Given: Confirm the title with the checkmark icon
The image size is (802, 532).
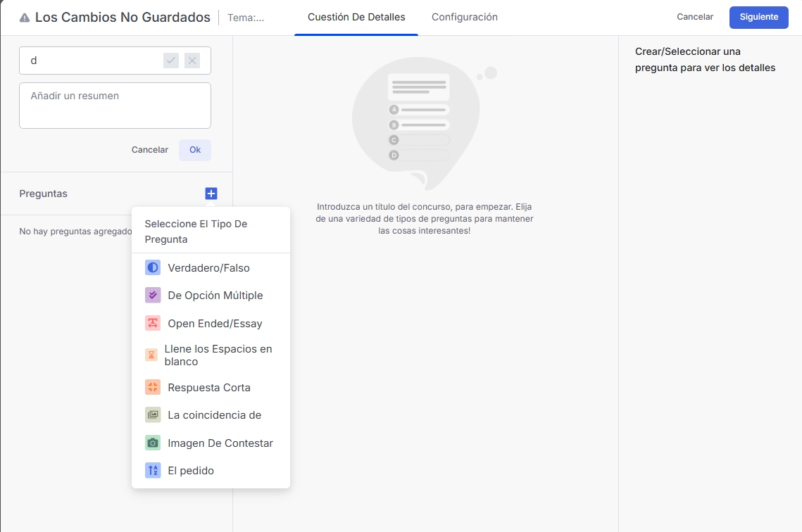Looking at the screenshot, I should tap(171, 61).
